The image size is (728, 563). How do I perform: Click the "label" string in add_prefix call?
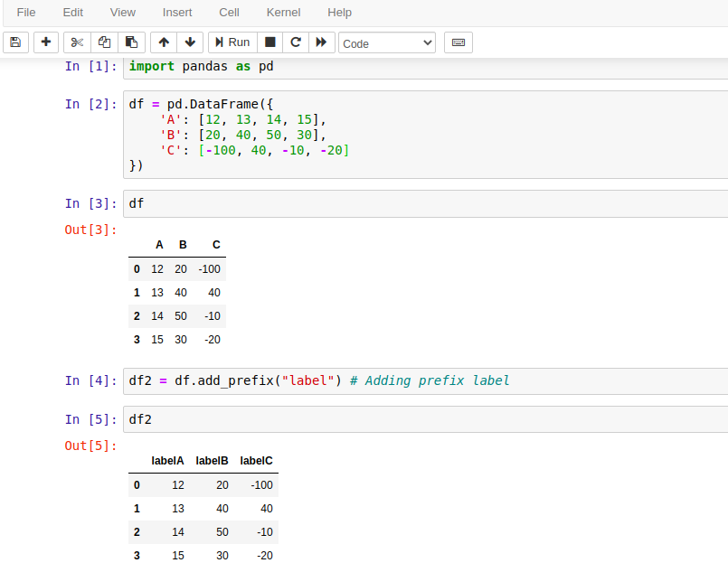[307, 380]
